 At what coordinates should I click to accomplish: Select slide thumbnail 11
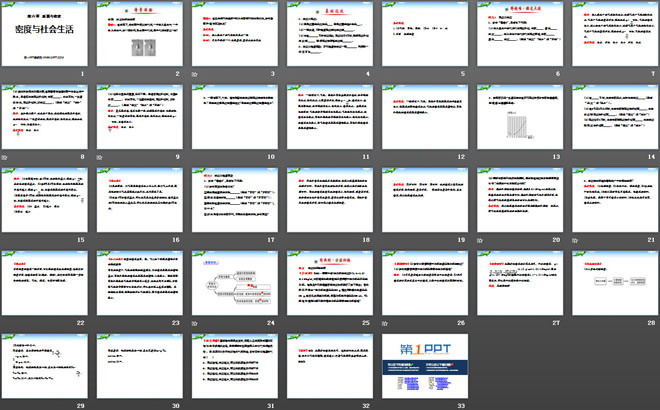pyautogui.click(x=330, y=117)
